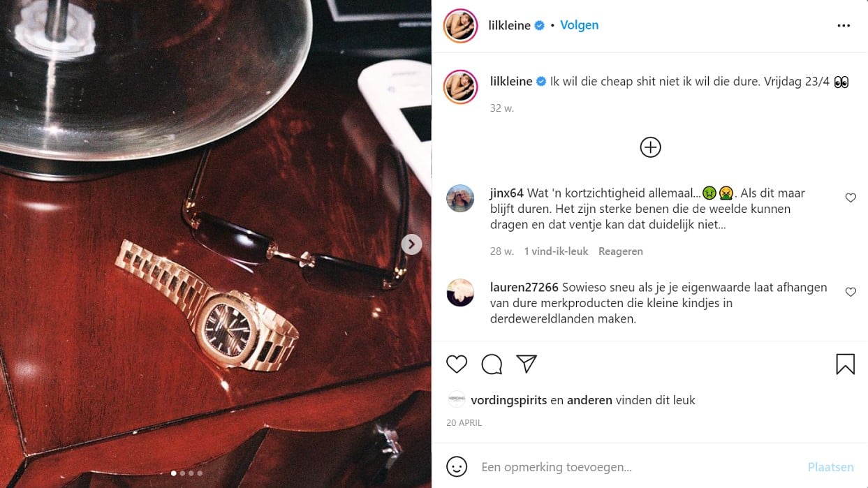Open the three-dots more options menu

[x=844, y=26]
